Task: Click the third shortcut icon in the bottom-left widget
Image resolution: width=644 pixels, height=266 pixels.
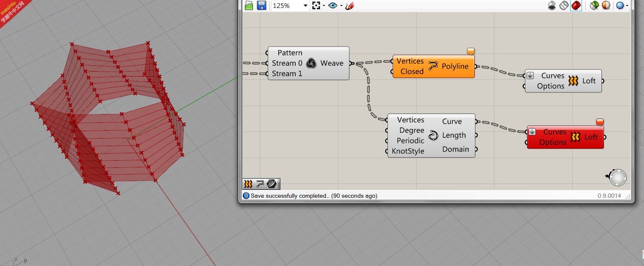Action: coord(272,184)
